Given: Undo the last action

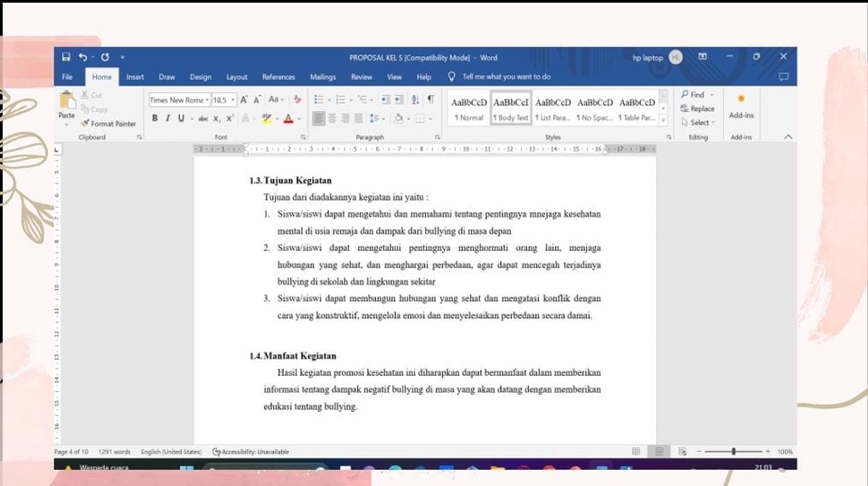Looking at the screenshot, I should [x=82, y=57].
